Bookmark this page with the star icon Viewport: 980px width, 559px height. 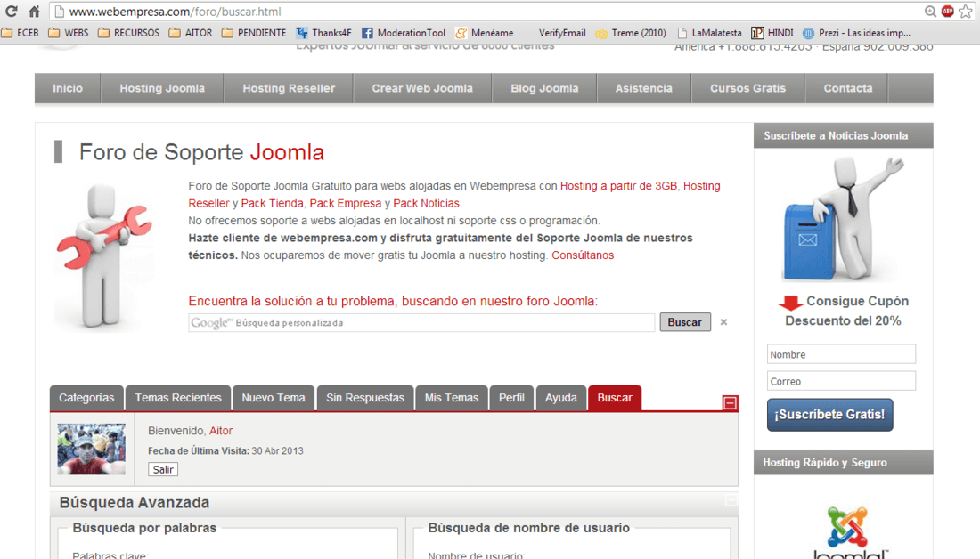(x=966, y=12)
